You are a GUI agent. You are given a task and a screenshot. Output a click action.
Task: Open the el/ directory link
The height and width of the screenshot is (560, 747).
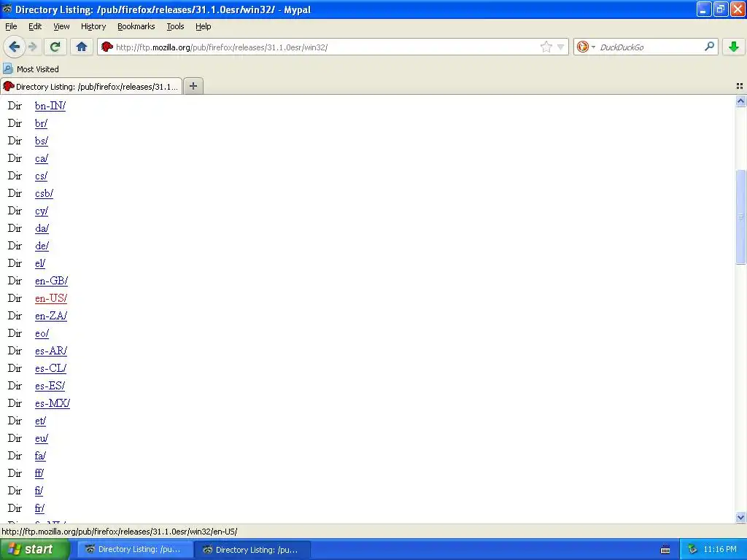point(40,263)
